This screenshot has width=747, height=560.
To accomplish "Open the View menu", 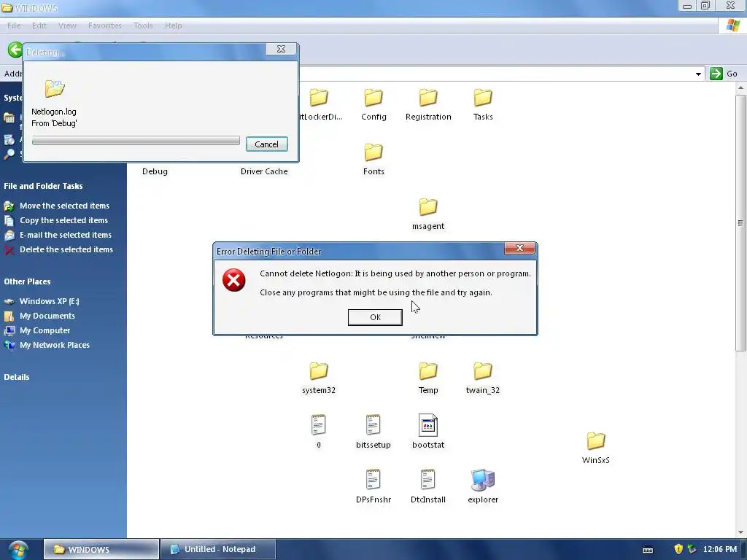I will click(x=67, y=26).
